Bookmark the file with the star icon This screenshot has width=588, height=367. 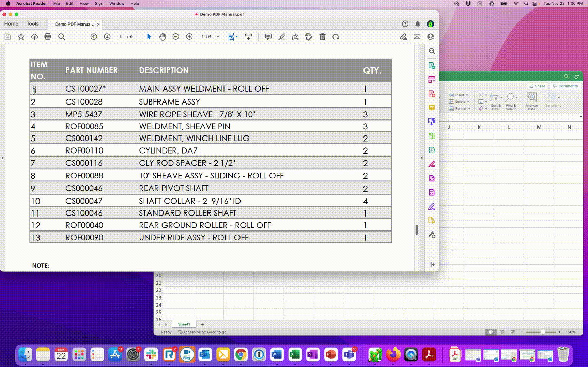[x=21, y=37]
